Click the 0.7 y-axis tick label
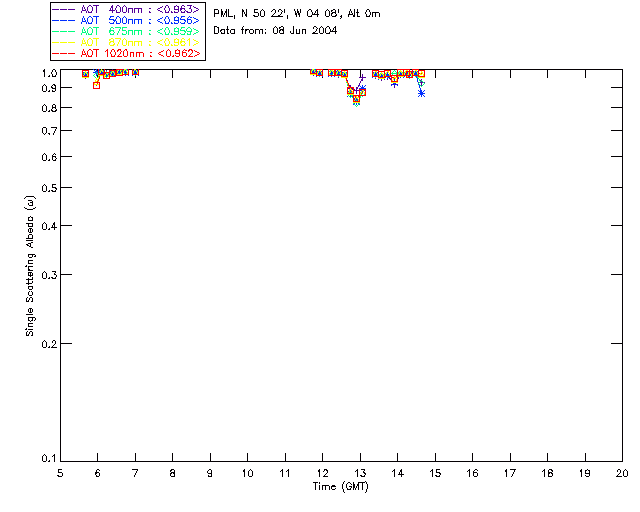Viewport: 640px width, 512px height. click(49, 131)
